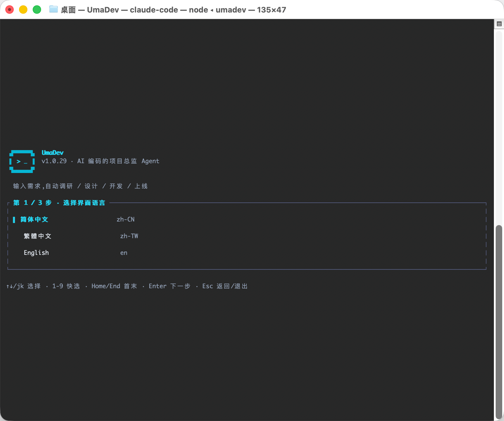Click the UmaDev terminal logo icon
This screenshot has height=421, width=504.
22,161
